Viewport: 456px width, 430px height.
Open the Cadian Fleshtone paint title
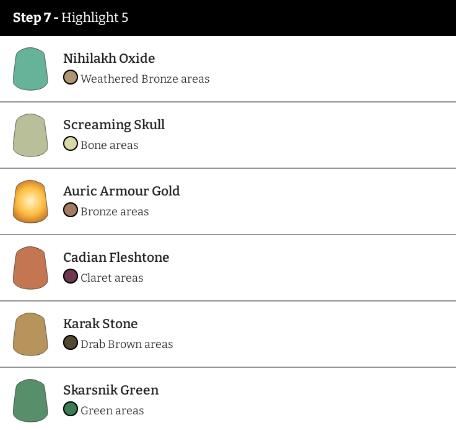[x=116, y=257]
